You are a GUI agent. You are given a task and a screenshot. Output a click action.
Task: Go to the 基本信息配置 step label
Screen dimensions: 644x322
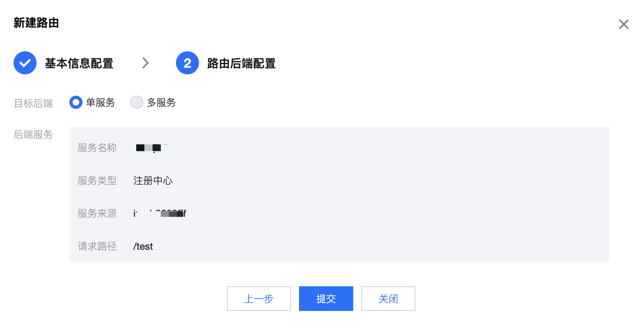pyautogui.click(x=79, y=63)
